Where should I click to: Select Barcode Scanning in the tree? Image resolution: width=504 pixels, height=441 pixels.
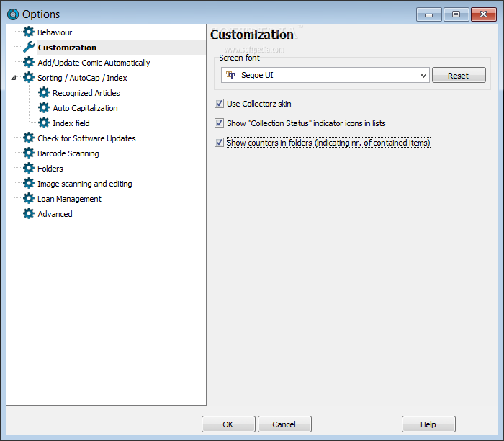68,153
